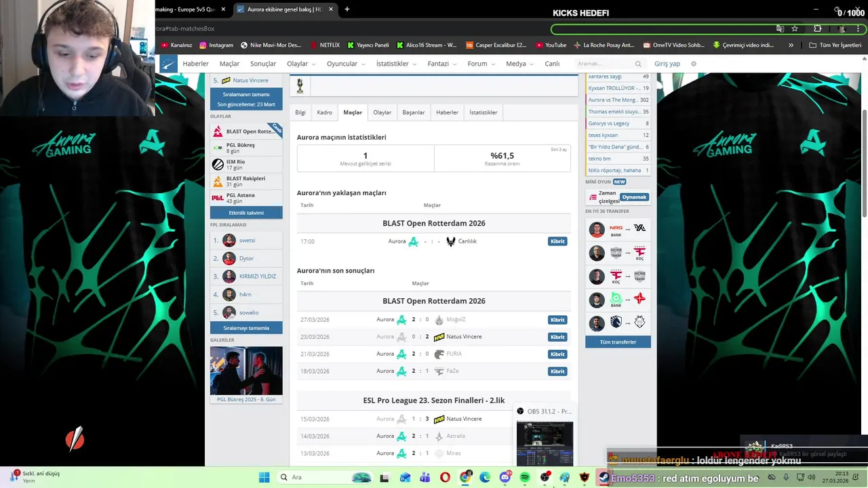Screen dimensions: 868x488
Task: Open the Sonuçlar navigation item
Action: pos(263,64)
